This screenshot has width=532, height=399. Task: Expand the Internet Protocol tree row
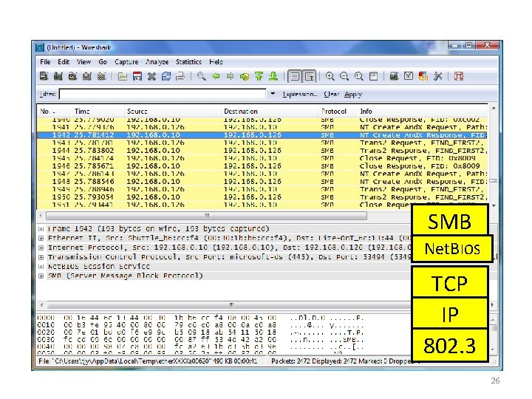pos(41,248)
